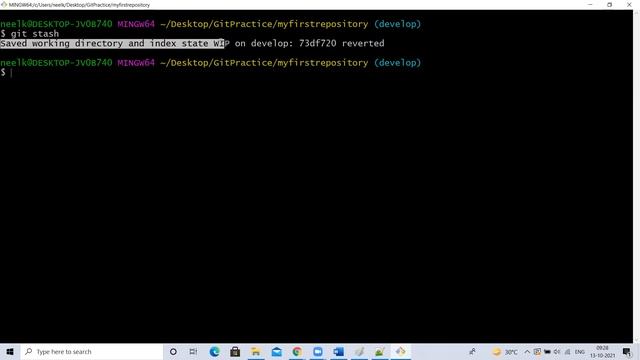Click the highlighted 'Saved working directory' text
The height and width of the screenshot is (360, 640).
click(x=112, y=43)
